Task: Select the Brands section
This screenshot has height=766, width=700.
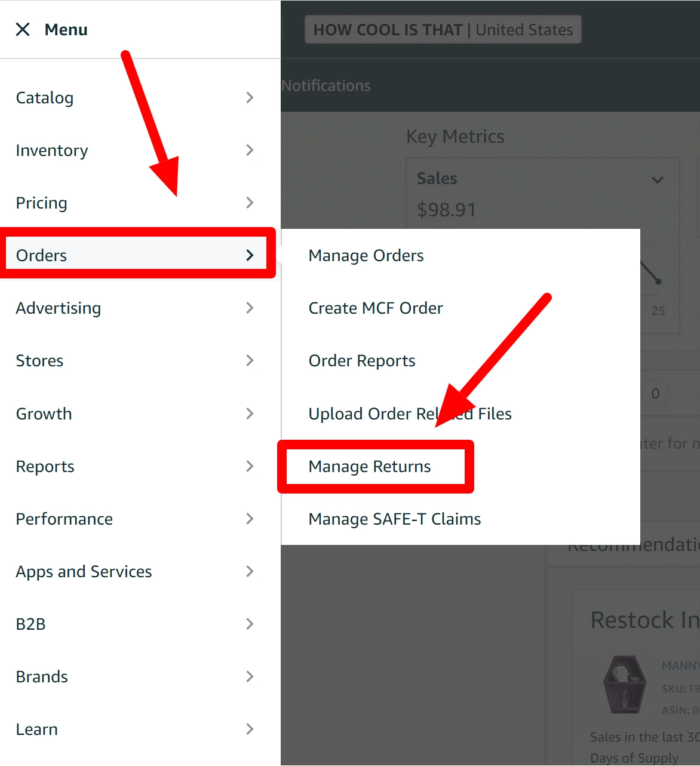Action: pyautogui.click(x=42, y=676)
